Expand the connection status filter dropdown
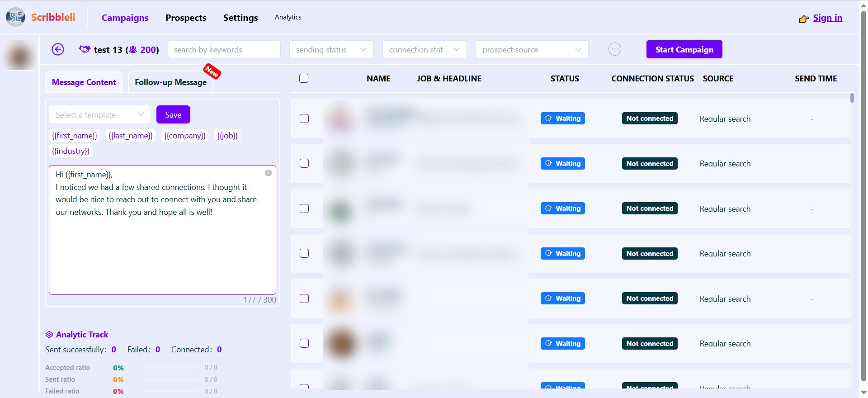This screenshot has height=398, width=868. point(424,49)
